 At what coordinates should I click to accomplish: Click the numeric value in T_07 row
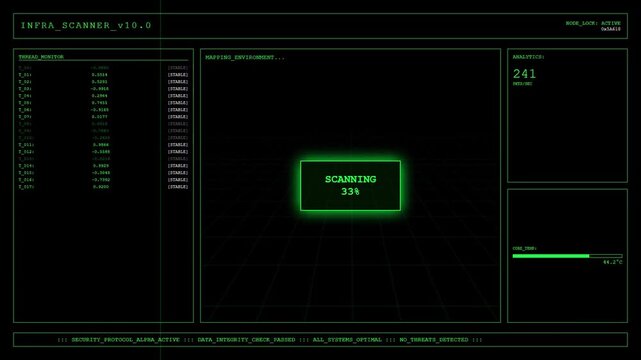[100, 116]
